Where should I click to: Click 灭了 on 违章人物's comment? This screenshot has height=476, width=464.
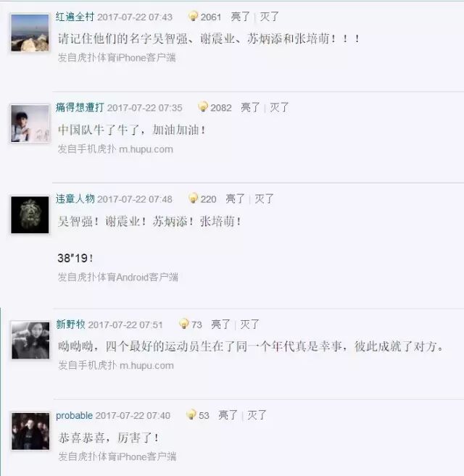265,199
